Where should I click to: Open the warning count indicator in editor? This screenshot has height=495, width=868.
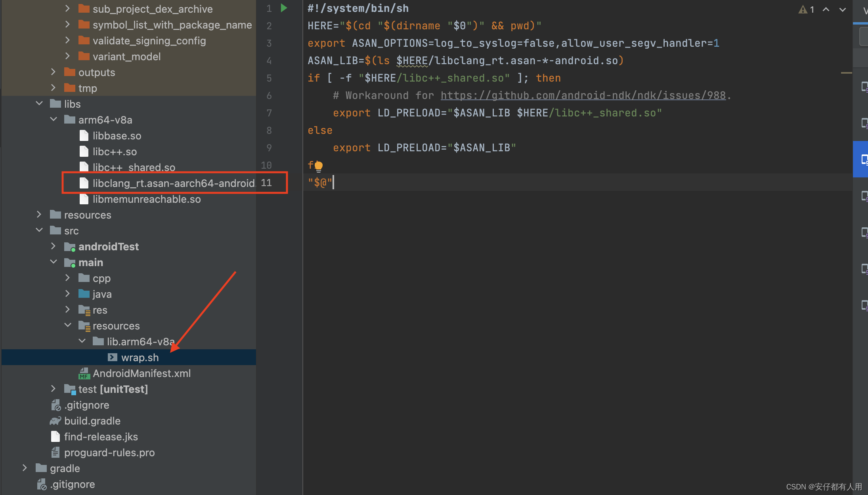807,10
